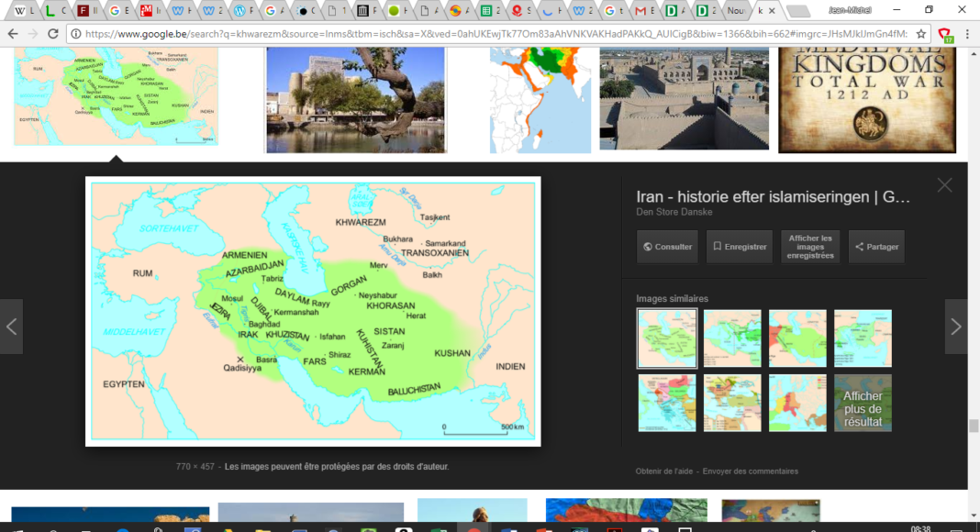This screenshot has height=532, width=980.
Task: Click the Consulter button
Action: 667,247
